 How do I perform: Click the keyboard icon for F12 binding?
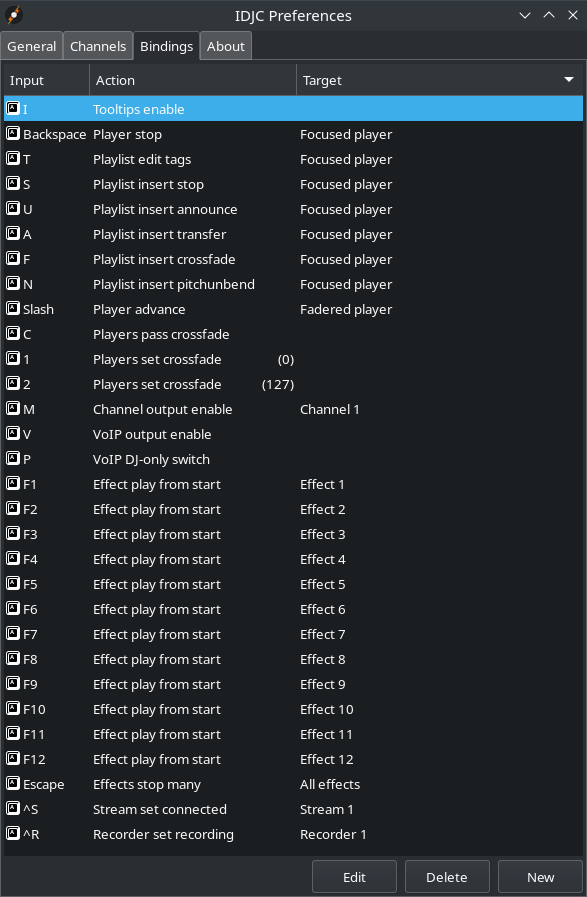[13, 759]
